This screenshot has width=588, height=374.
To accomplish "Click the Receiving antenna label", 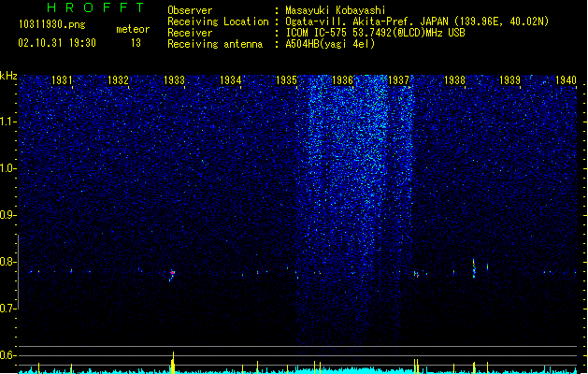I will coord(215,44).
